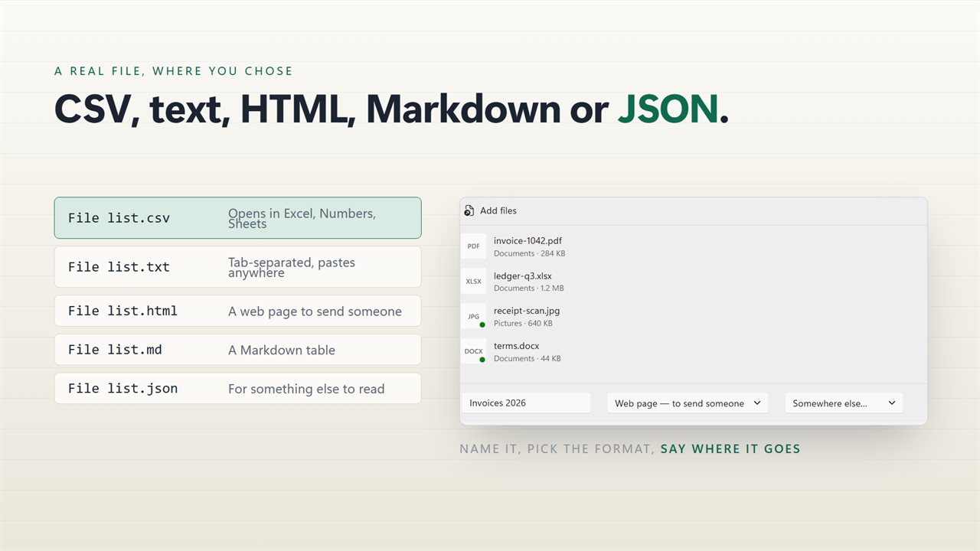Select the XLSX icon for ledger-q3.xlsx
The width and height of the screenshot is (980, 551).
[x=473, y=282]
